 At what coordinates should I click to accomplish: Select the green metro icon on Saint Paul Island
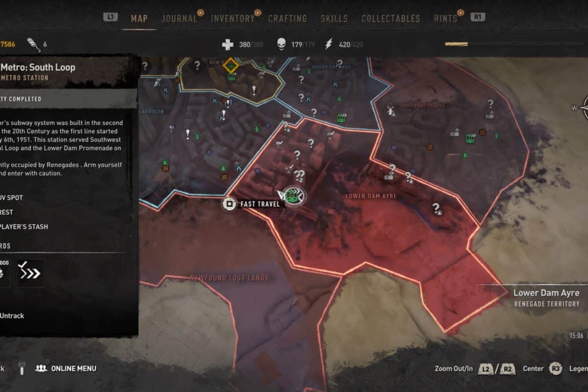471,139
